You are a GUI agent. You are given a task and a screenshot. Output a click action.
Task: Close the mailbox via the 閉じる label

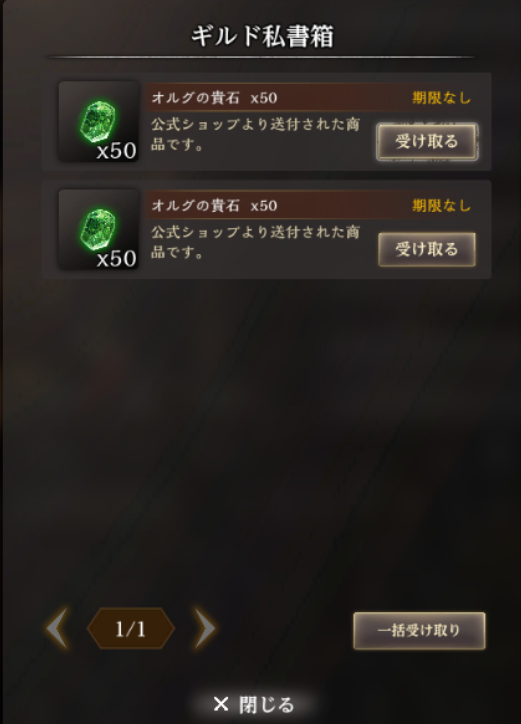point(267,705)
